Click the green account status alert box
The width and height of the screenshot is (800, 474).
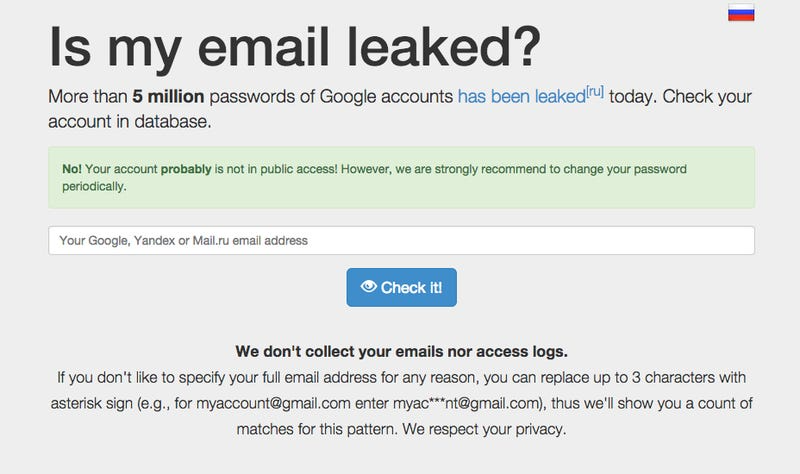pyautogui.click(x=401, y=178)
